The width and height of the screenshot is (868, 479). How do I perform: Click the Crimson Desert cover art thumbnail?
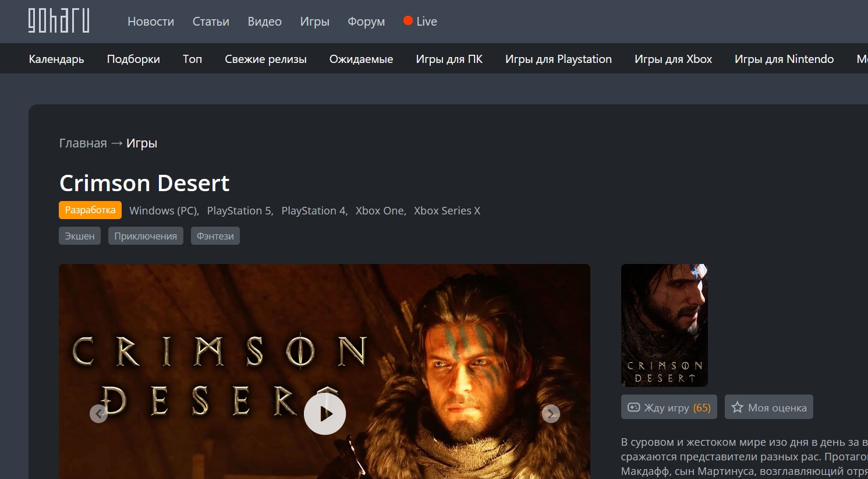[x=664, y=325]
